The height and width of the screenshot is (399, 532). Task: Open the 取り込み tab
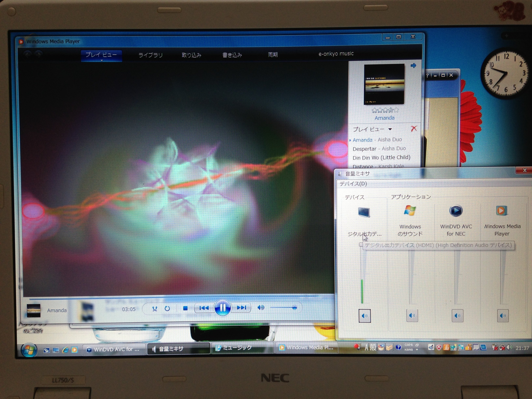coord(192,55)
